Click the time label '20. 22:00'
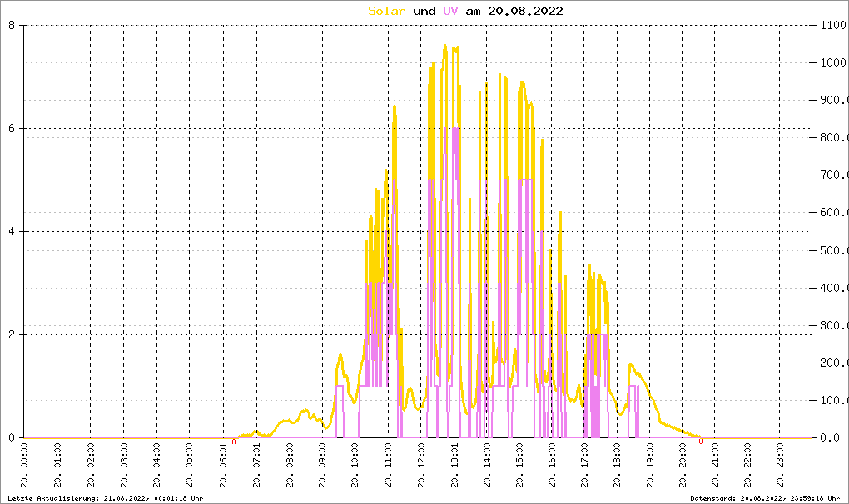849x504 pixels. (x=747, y=466)
